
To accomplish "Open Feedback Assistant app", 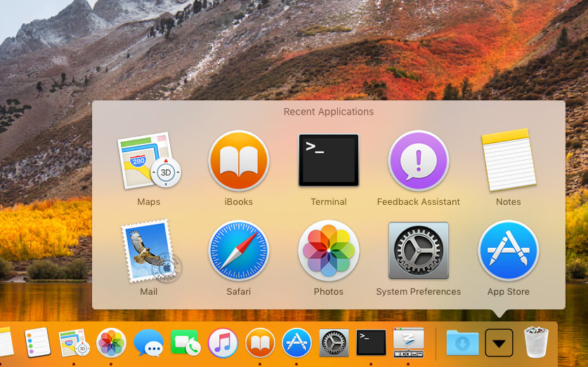I will pos(419,161).
